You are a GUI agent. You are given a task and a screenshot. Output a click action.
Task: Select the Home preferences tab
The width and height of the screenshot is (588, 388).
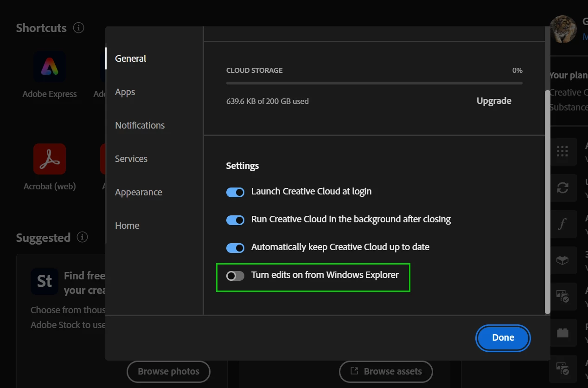(127, 226)
